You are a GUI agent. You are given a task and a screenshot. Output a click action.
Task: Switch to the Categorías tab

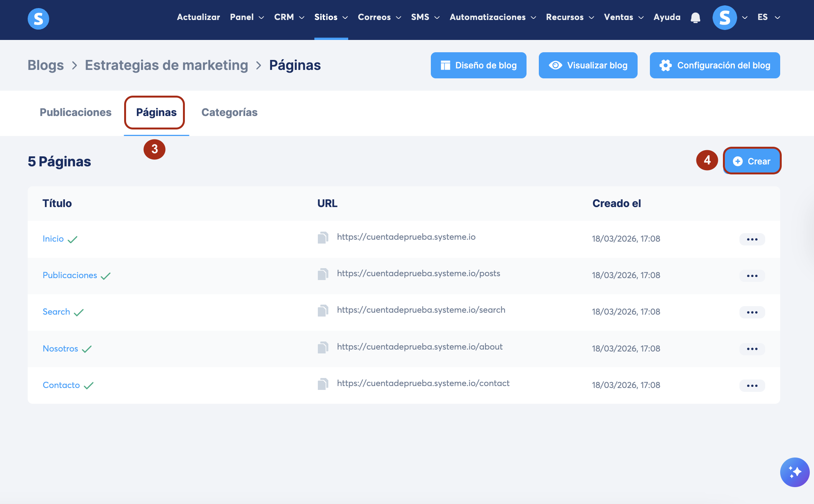[x=229, y=112]
